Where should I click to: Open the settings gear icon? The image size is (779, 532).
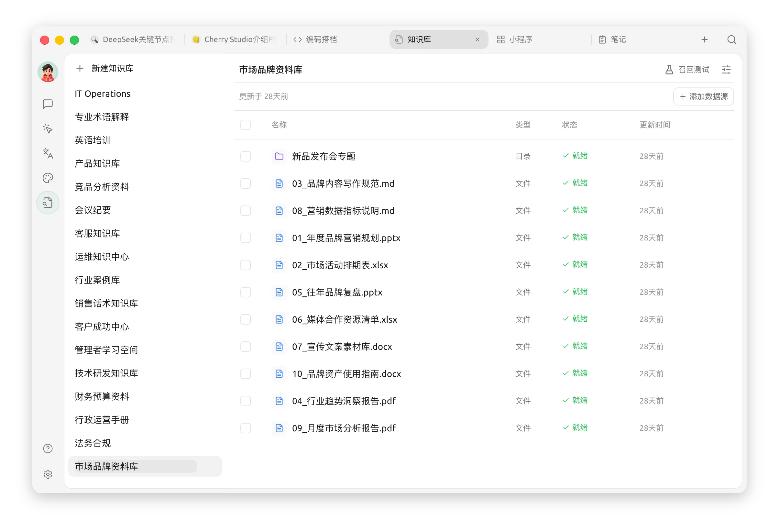click(48, 474)
